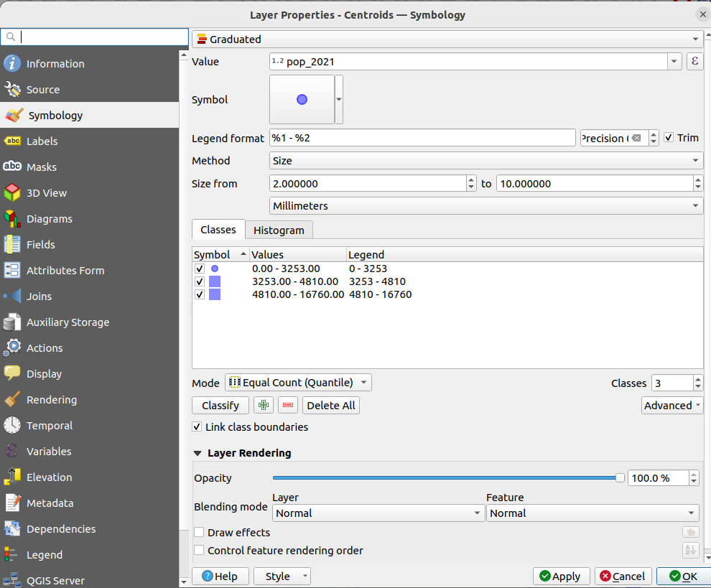Customize draw effects star icon

click(691, 532)
